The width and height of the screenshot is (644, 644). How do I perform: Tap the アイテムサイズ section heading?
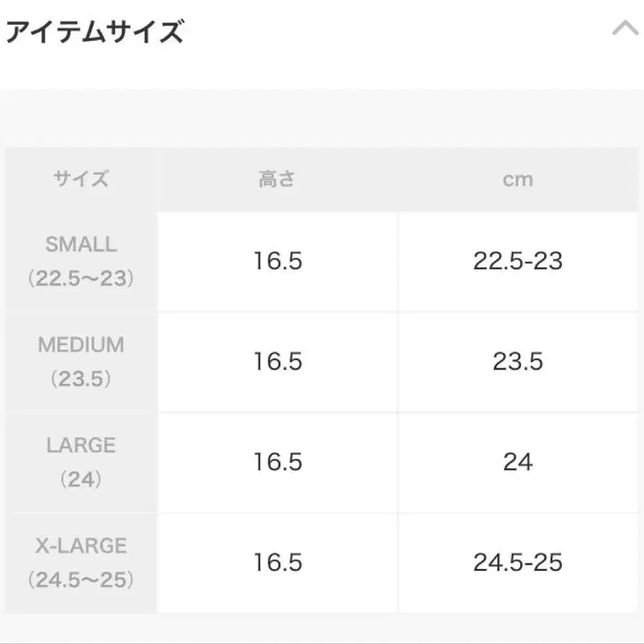(94, 32)
